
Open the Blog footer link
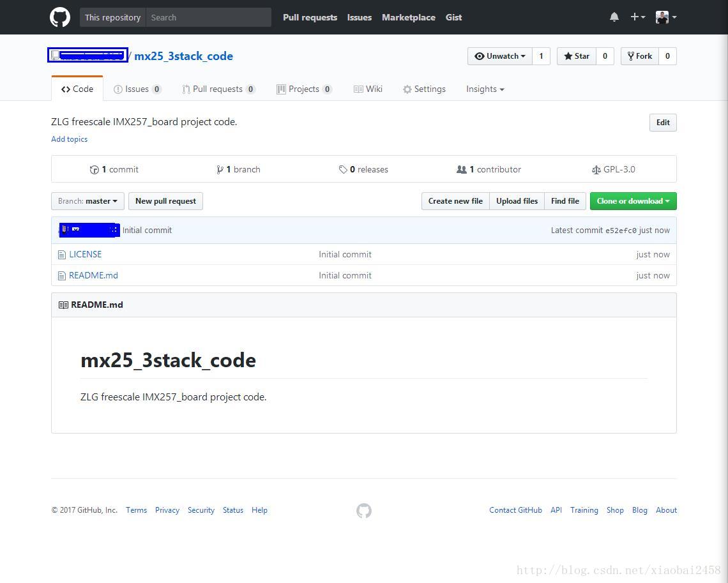(x=640, y=510)
